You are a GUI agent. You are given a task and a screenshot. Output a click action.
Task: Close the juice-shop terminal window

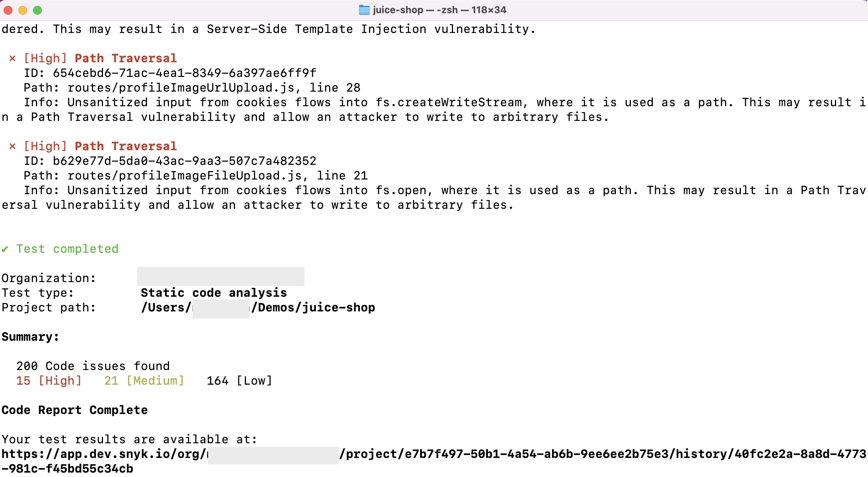(x=8, y=10)
